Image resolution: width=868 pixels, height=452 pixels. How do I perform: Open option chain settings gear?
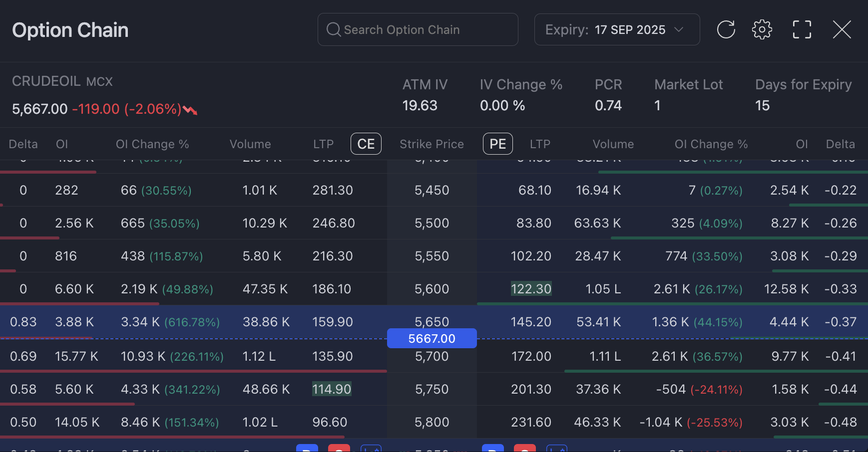tap(762, 29)
